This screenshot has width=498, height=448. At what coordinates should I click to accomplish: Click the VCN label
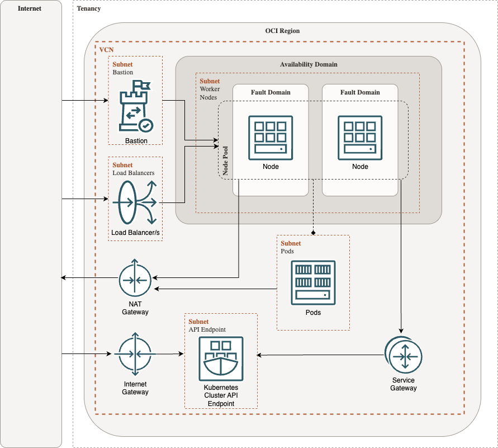coord(106,50)
